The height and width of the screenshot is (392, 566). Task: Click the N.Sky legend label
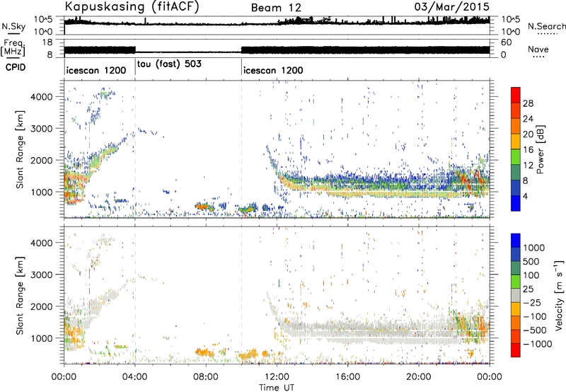13,26
